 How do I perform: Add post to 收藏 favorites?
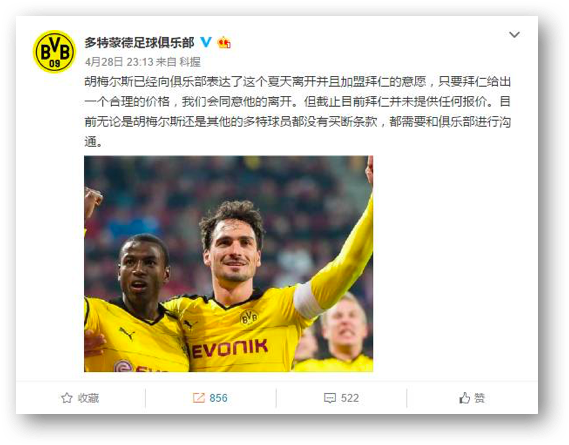pos(80,398)
